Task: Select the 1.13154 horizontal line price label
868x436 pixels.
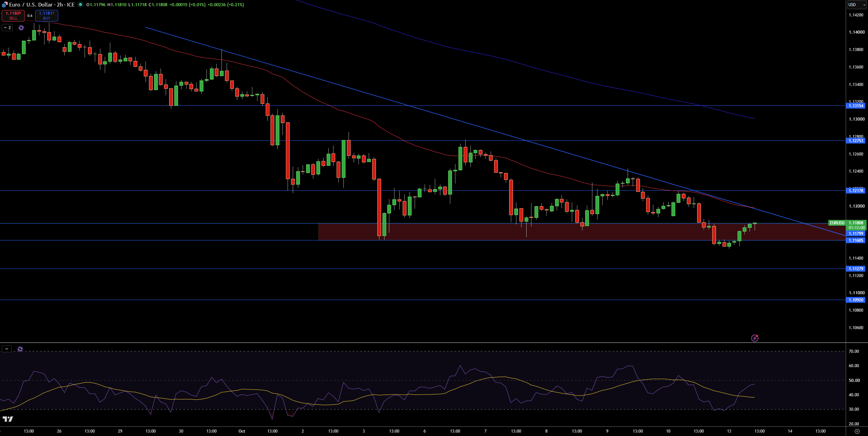Action: point(856,106)
